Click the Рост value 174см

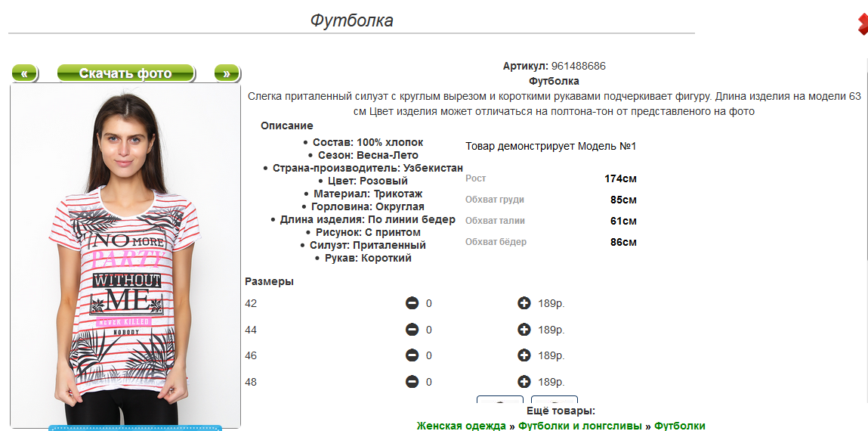click(620, 179)
